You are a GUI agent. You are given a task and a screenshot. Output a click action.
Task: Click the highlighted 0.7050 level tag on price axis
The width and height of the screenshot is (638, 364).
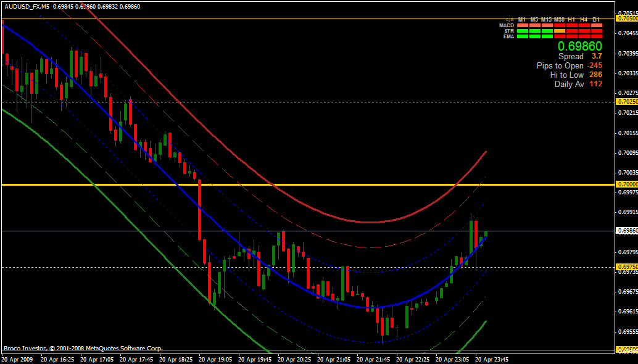coord(628,19)
